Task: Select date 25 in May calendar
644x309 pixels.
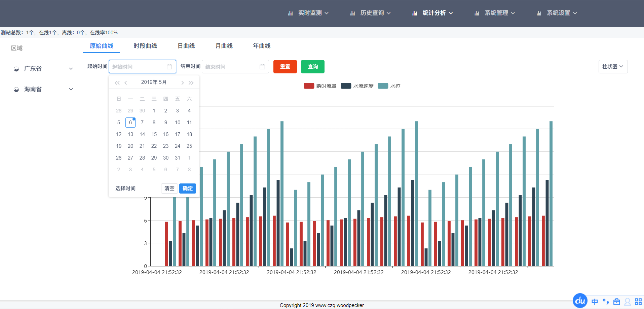Action: click(189, 146)
